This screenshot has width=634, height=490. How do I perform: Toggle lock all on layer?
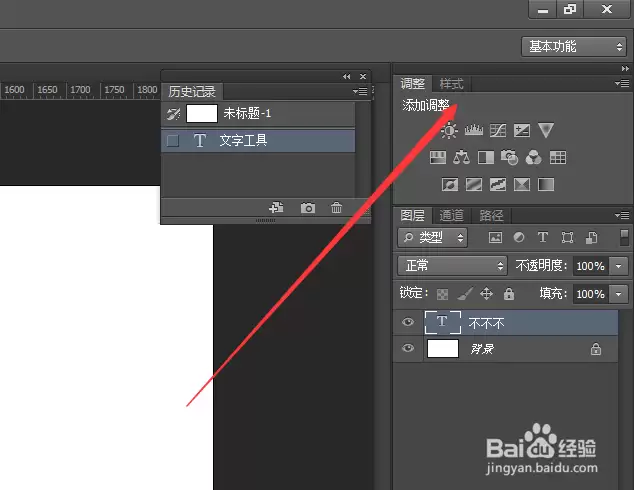[509, 294]
